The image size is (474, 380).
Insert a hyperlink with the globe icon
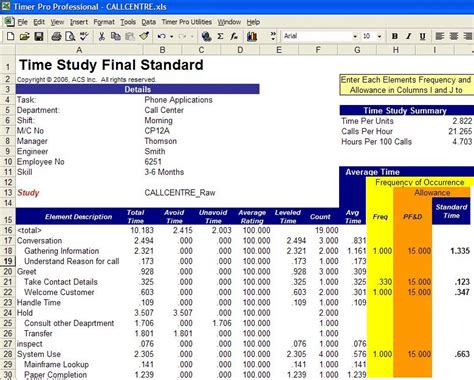point(207,36)
